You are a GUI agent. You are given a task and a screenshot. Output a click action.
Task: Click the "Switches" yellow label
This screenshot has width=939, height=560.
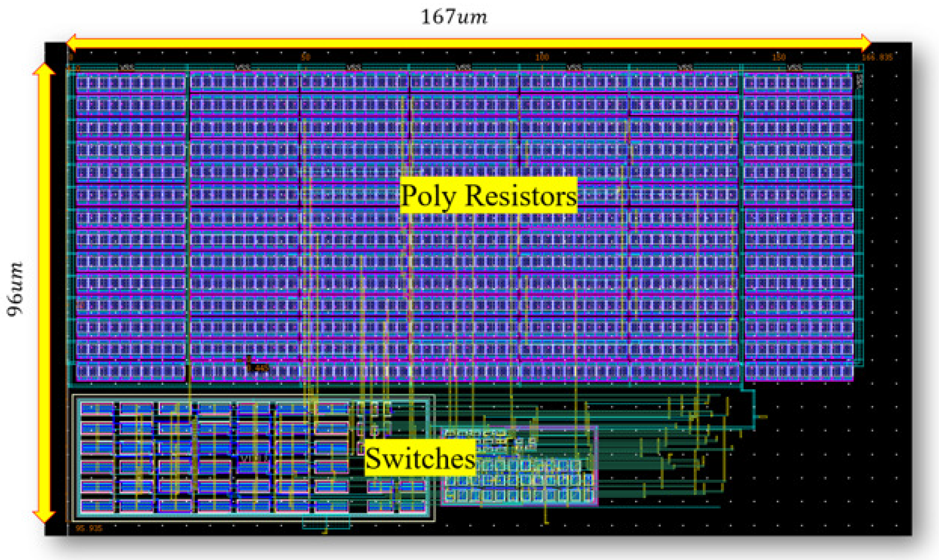coord(420,458)
